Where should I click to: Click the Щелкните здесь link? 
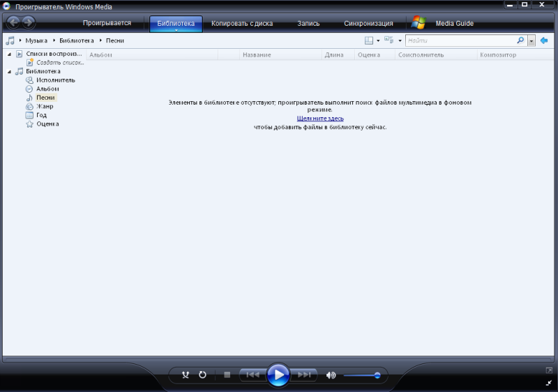pos(320,118)
